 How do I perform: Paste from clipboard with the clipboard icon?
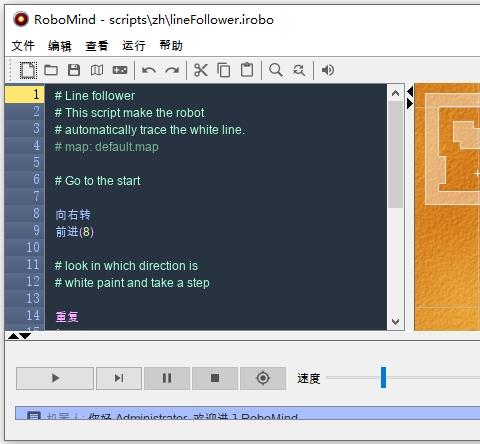(x=247, y=70)
